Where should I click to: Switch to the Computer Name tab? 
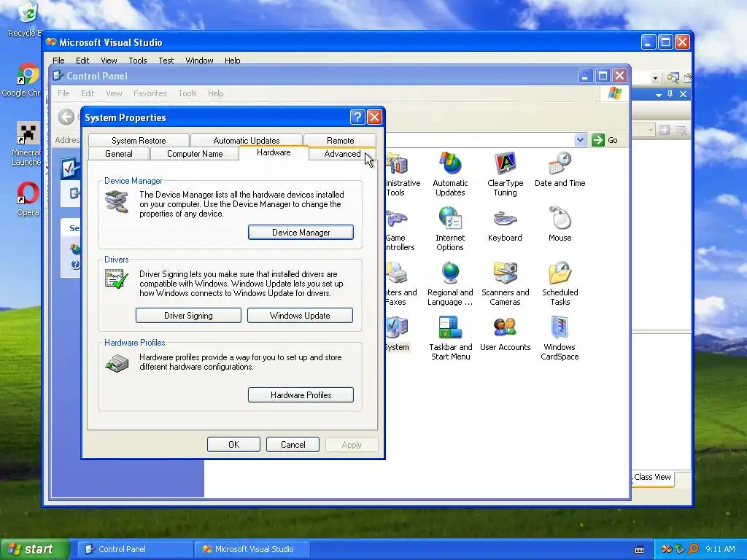[x=195, y=154]
